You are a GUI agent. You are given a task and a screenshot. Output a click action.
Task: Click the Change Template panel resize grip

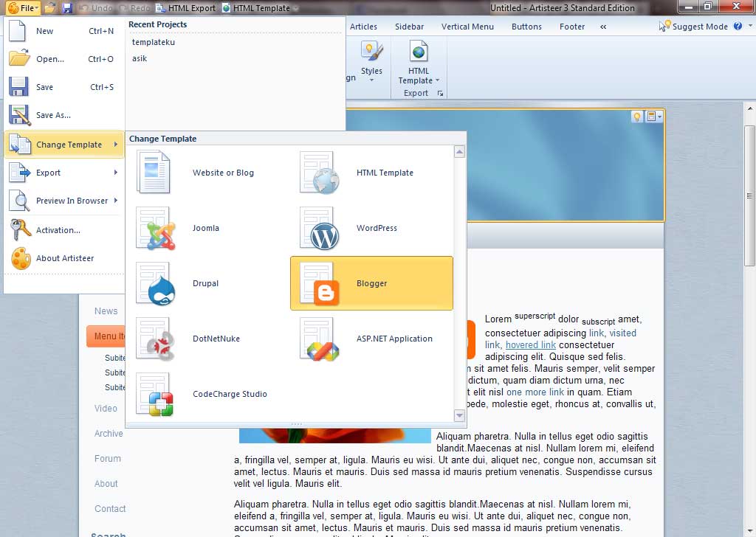[x=296, y=424]
